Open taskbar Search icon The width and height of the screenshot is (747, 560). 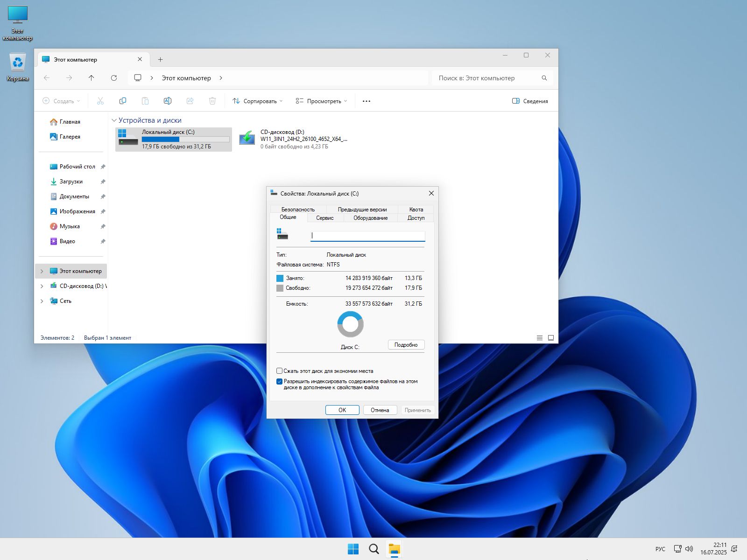click(x=374, y=549)
